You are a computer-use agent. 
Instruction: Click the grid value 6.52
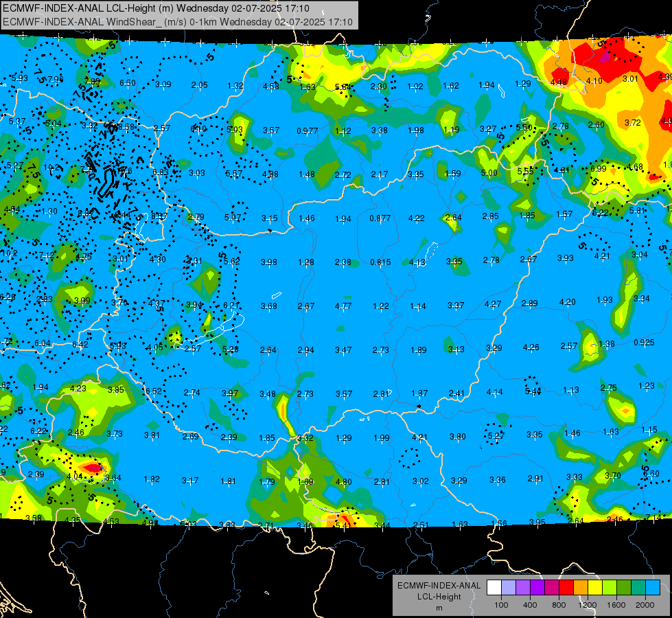click(154, 391)
